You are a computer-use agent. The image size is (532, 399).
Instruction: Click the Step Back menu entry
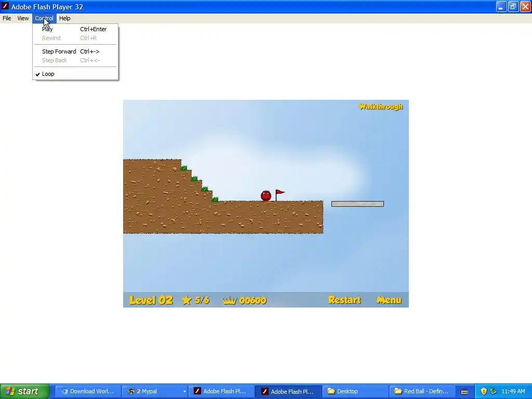pyautogui.click(x=75, y=60)
